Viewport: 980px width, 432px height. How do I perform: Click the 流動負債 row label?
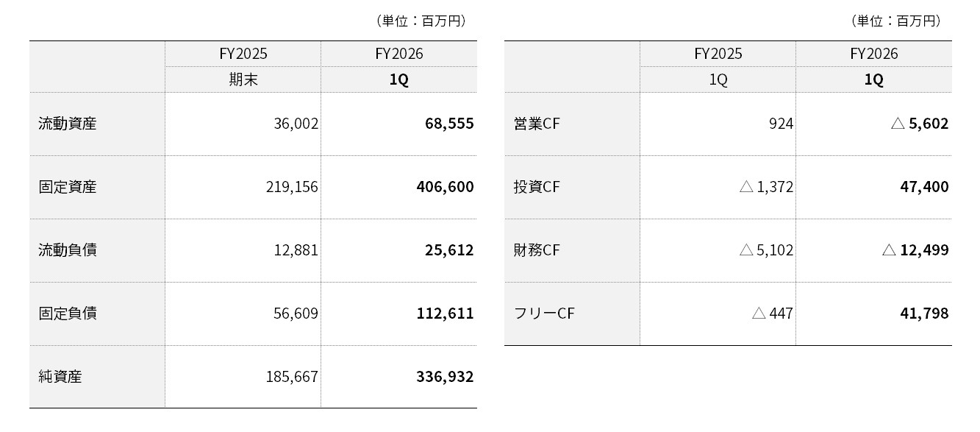point(68,250)
